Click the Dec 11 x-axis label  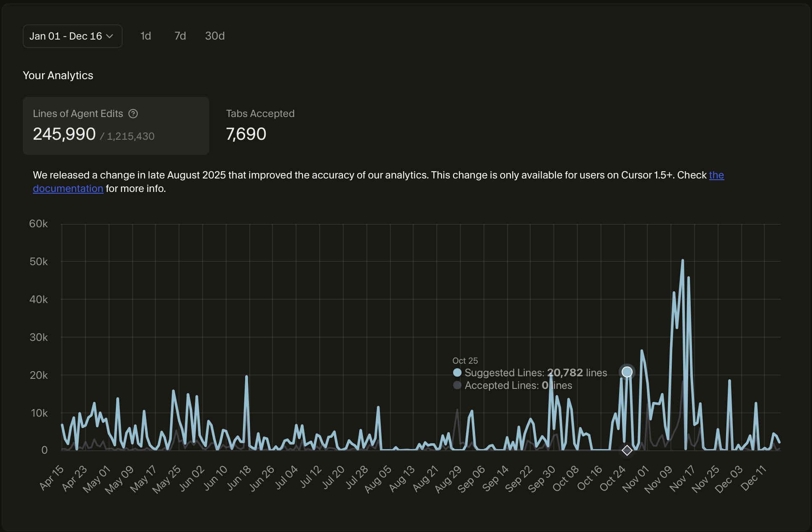click(753, 478)
